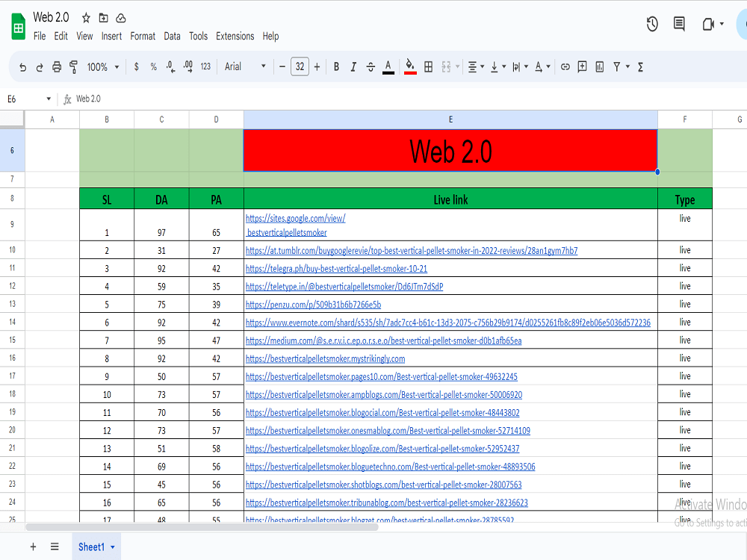Open the mystrikingly.com link

pos(325,358)
